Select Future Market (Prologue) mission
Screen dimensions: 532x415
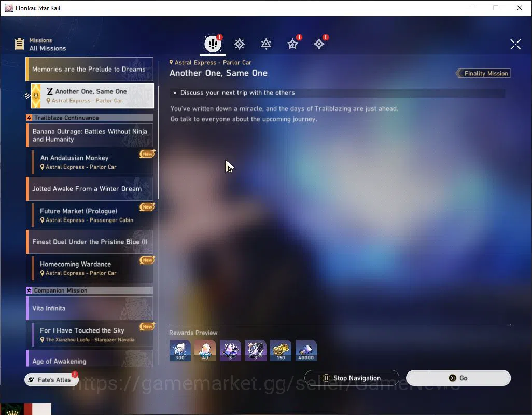pyautogui.click(x=92, y=215)
